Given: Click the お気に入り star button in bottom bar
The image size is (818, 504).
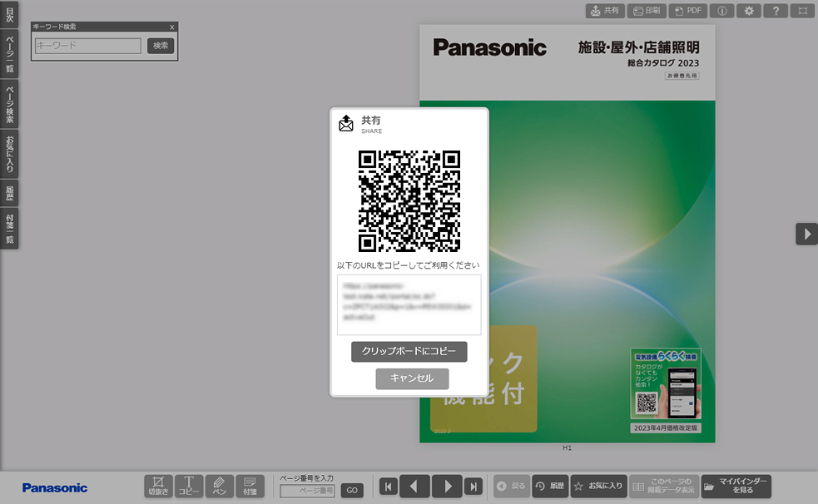Looking at the screenshot, I should click(599, 487).
